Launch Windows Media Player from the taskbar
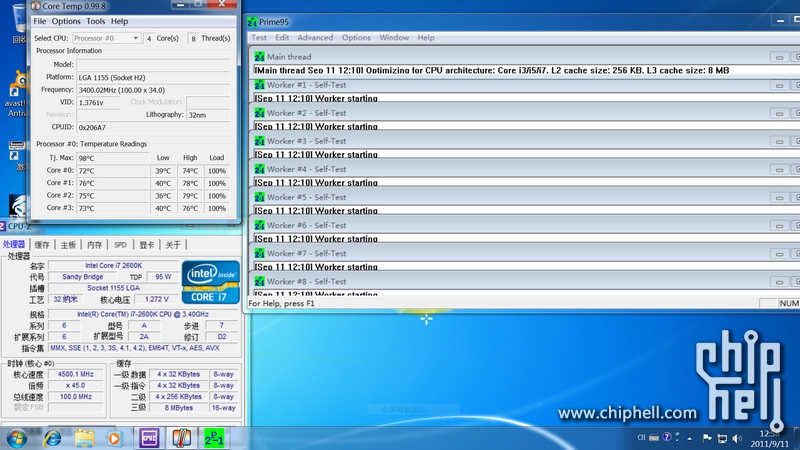This screenshot has height=450, width=800. (x=115, y=437)
